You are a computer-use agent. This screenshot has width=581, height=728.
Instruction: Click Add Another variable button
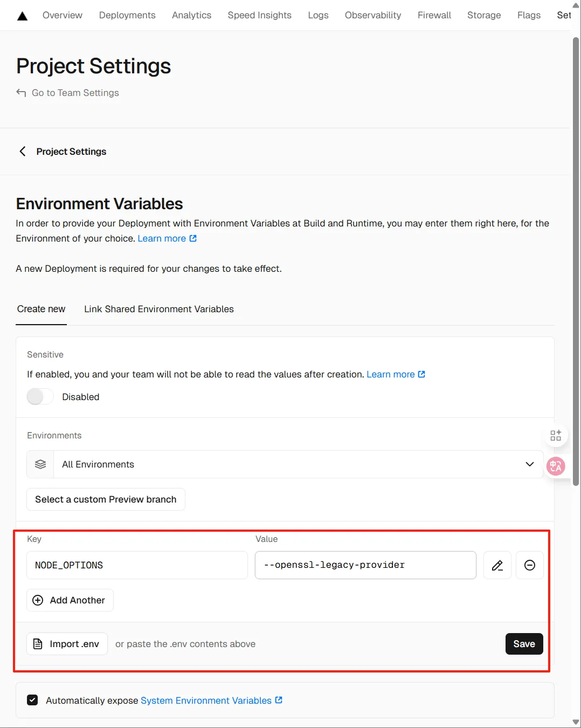coord(70,600)
